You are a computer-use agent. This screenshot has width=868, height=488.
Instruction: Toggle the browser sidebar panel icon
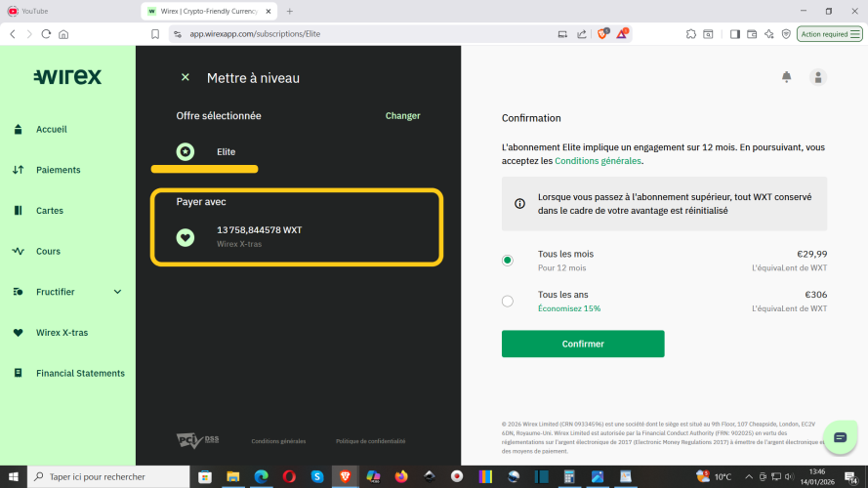pyautogui.click(x=734, y=34)
